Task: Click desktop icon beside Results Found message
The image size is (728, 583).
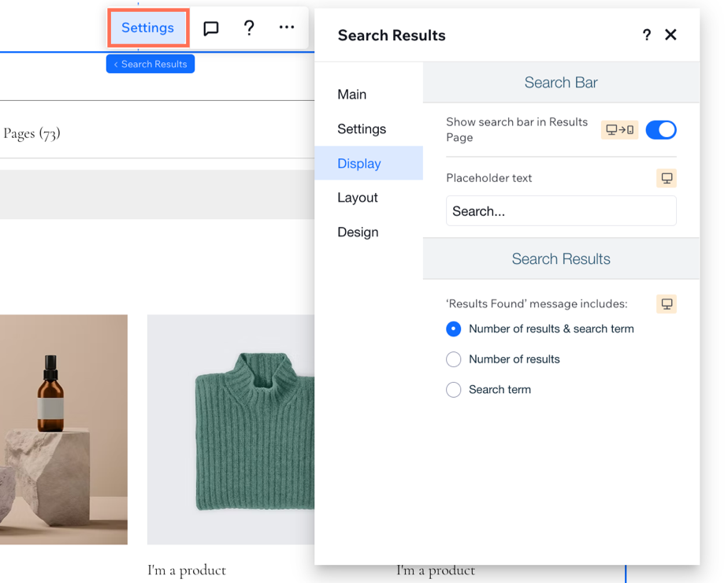Action: [667, 304]
